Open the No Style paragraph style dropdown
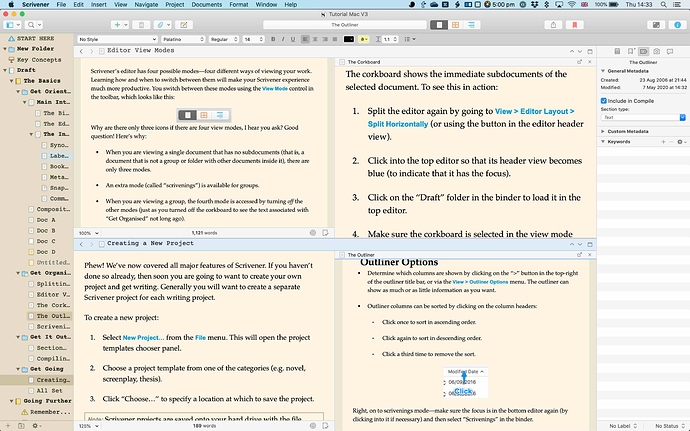Screen dimensions: 690x431 [x=117, y=39]
